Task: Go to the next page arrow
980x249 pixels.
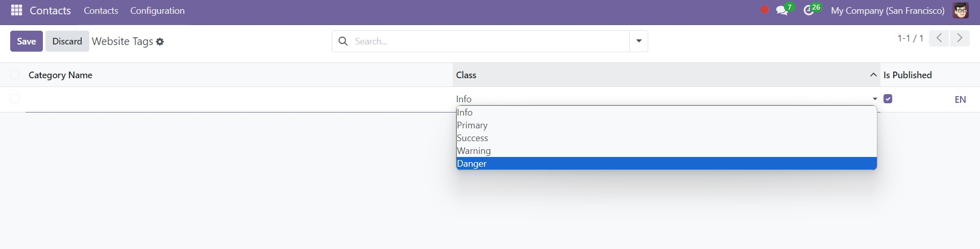Action: (x=960, y=38)
